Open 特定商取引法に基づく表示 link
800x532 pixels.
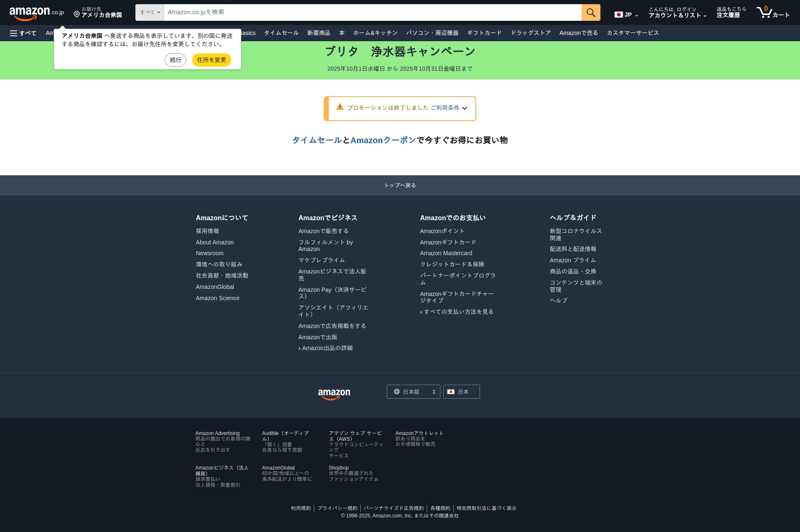[486, 508]
